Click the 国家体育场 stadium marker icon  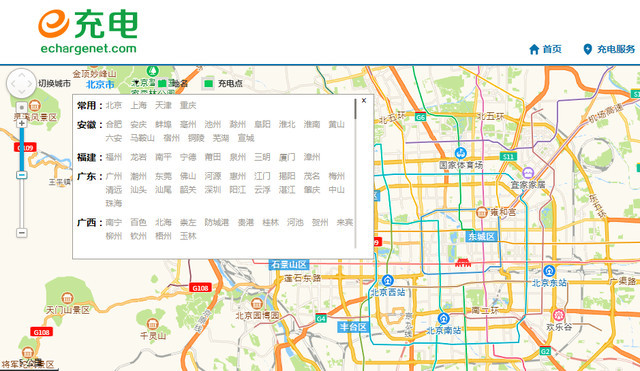tap(461, 153)
